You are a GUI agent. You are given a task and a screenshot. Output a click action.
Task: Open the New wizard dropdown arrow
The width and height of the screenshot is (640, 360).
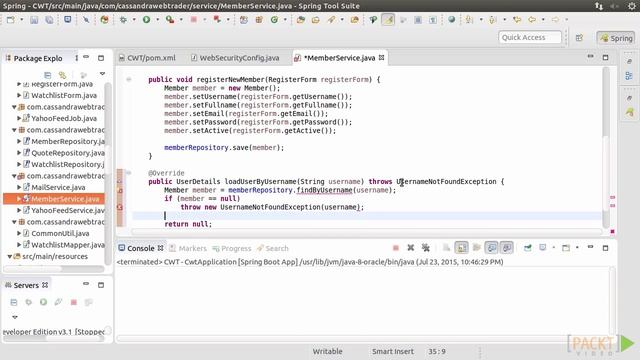click(x=22, y=19)
